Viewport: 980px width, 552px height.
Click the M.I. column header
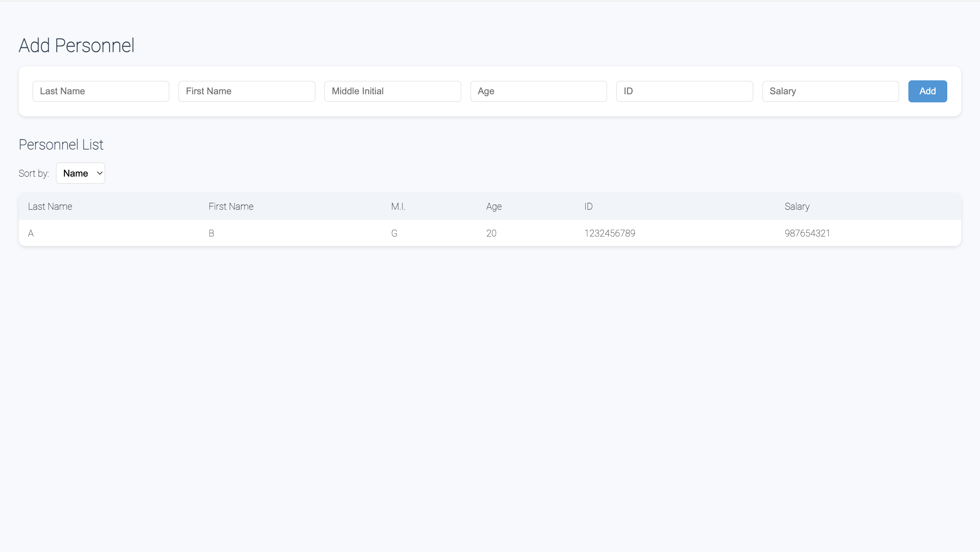(398, 206)
